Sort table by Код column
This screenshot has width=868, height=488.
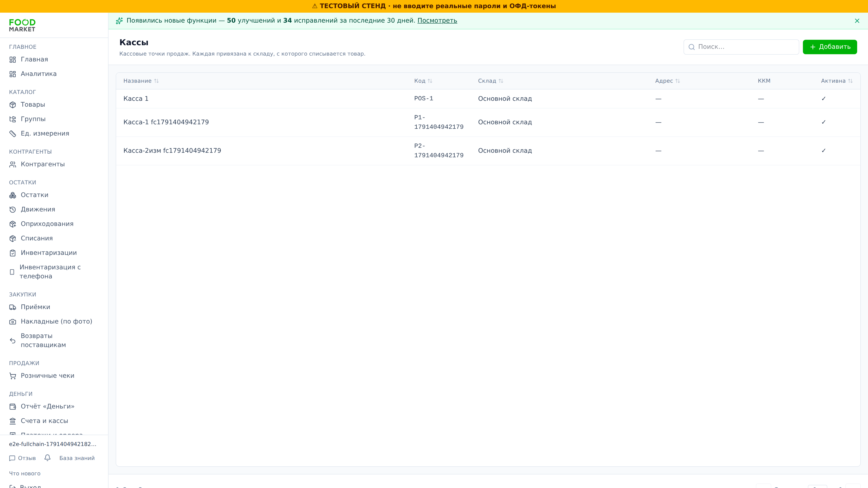pos(423,81)
